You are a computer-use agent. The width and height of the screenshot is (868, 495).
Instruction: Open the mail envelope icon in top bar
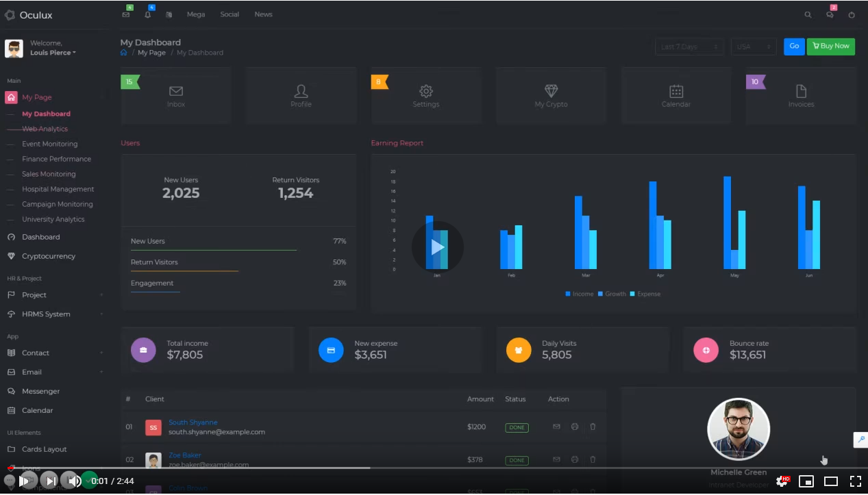pos(126,14)
